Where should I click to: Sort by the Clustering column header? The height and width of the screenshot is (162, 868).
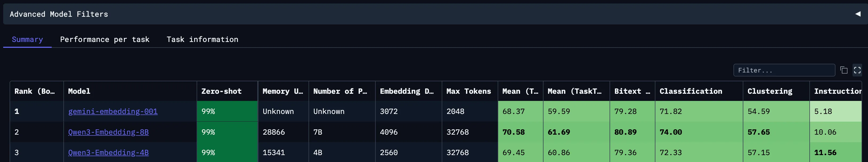(770, 91)
